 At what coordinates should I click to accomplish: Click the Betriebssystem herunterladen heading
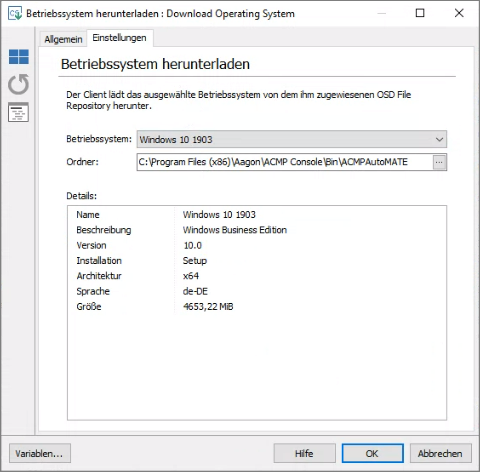[155, 64]
